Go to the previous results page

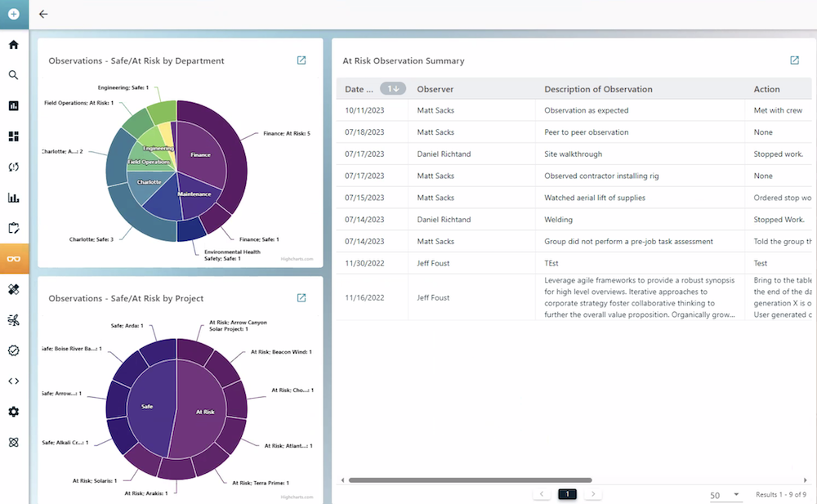(542, 493)
